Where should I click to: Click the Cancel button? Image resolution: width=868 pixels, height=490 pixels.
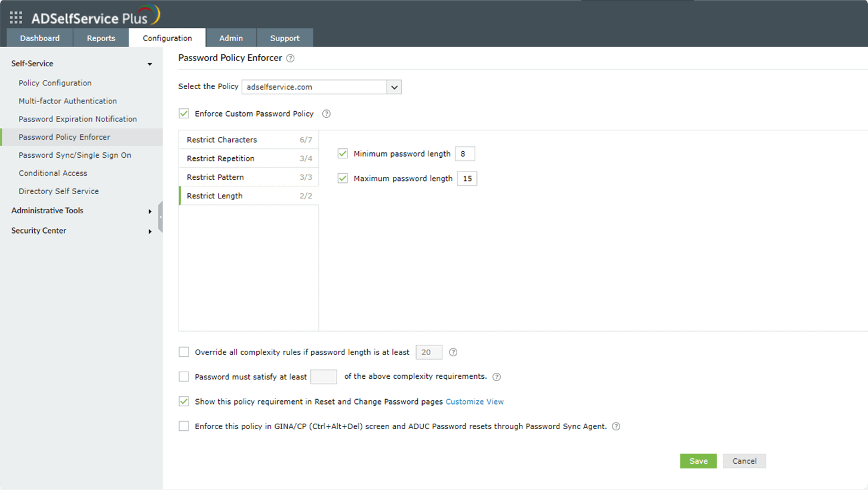(x=744, y=461)
